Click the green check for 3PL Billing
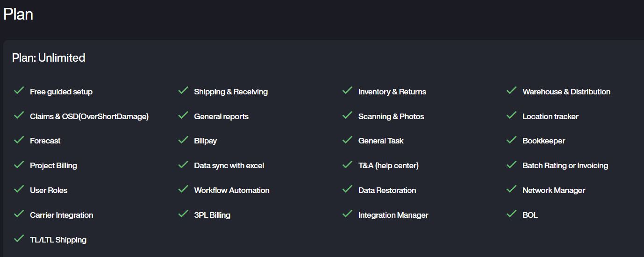Image resolution: width=644 pixels, height=257 pixels. (183, 214)
